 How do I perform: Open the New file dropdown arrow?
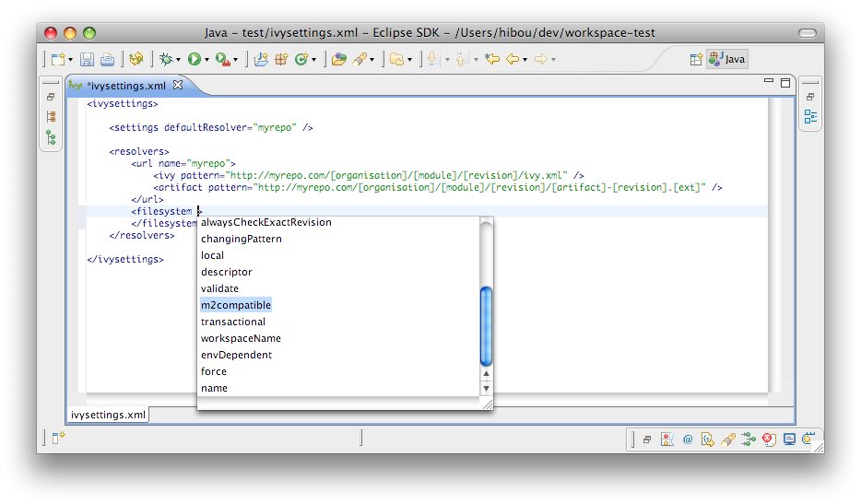point(71,60)
